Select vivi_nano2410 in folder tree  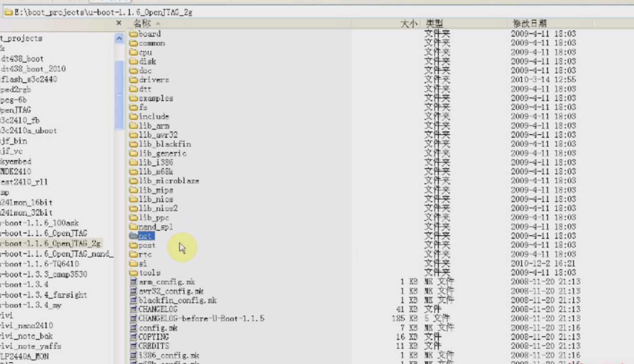(27, 326)
